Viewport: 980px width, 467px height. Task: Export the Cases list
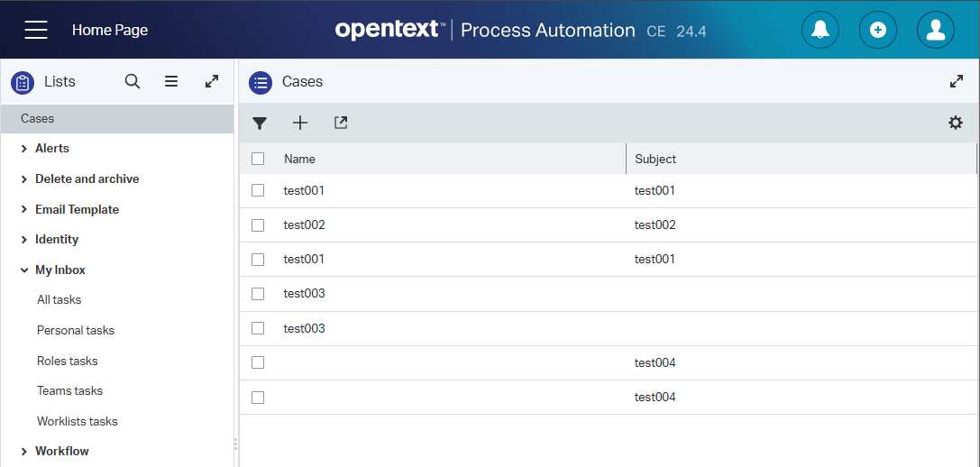pos(341,123)
